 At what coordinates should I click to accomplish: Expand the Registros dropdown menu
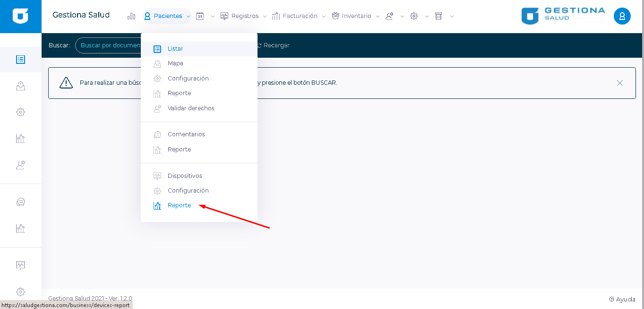[244, 16]
